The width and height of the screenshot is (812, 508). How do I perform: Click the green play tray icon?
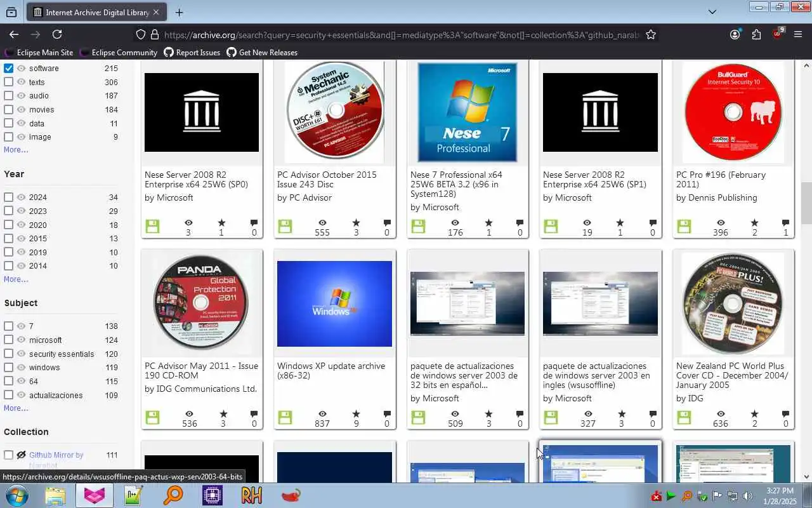[671, 496]
